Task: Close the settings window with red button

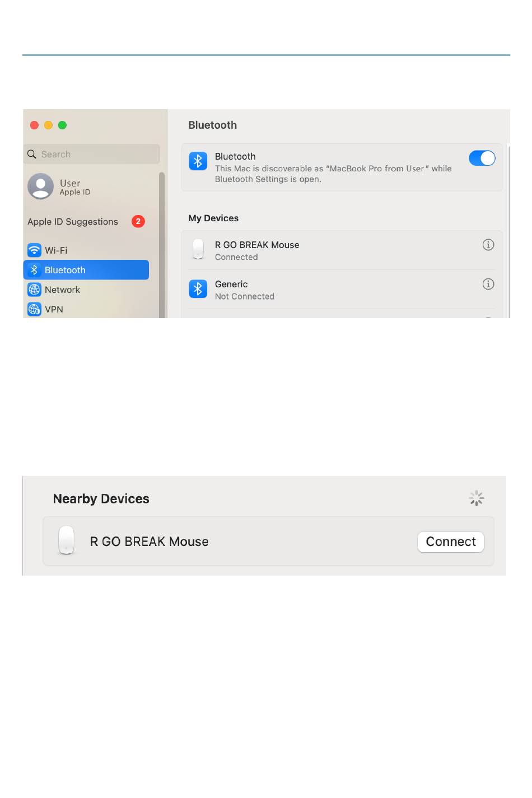Action: click(x=34, y=125)
